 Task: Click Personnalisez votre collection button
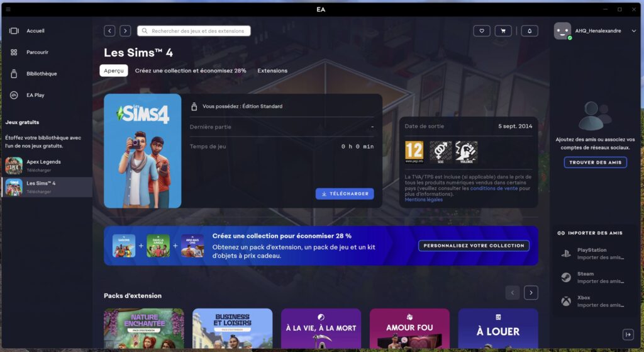(474, 246)
